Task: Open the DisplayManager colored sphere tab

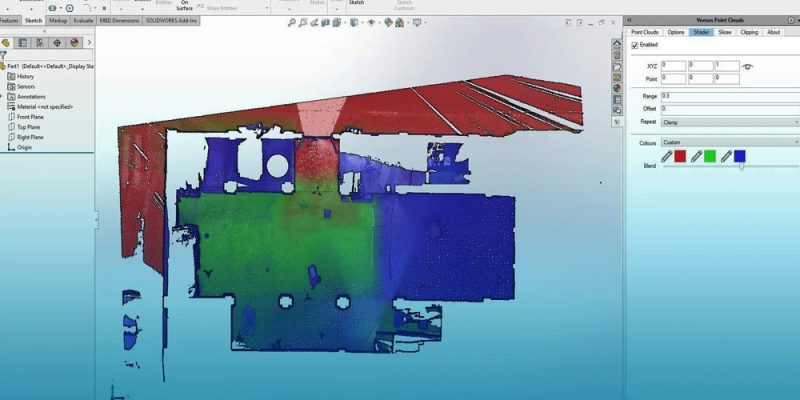Action: (73, 43)
